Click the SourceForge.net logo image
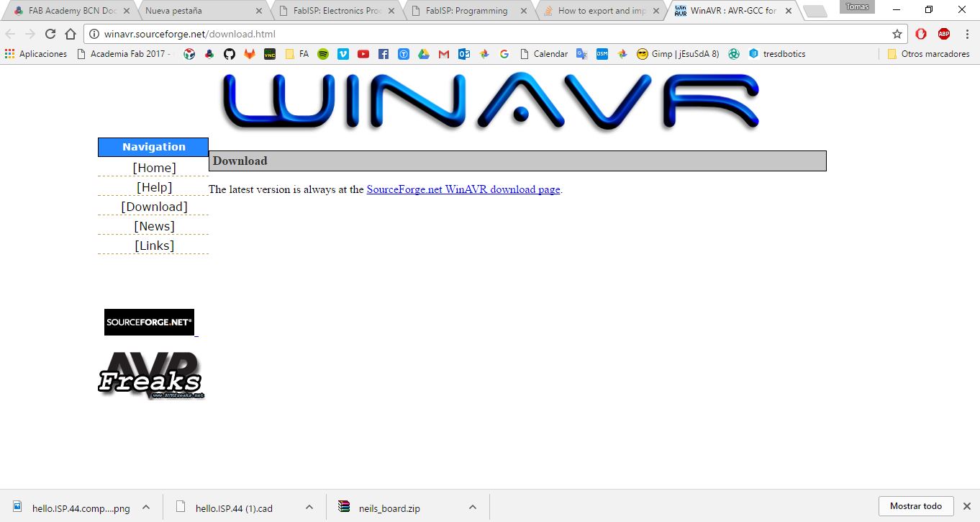Screen dimensions: 980x522 149,322
